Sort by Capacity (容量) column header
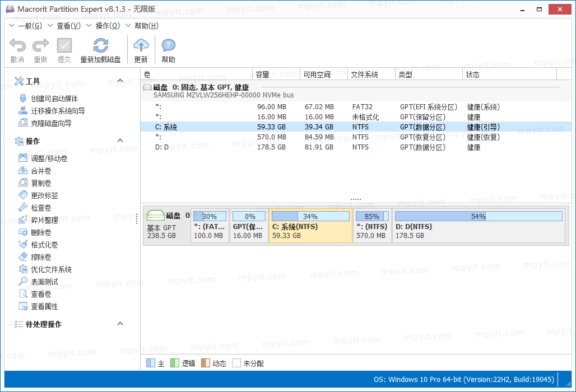 pyautogui.click(x=276, y=74)
